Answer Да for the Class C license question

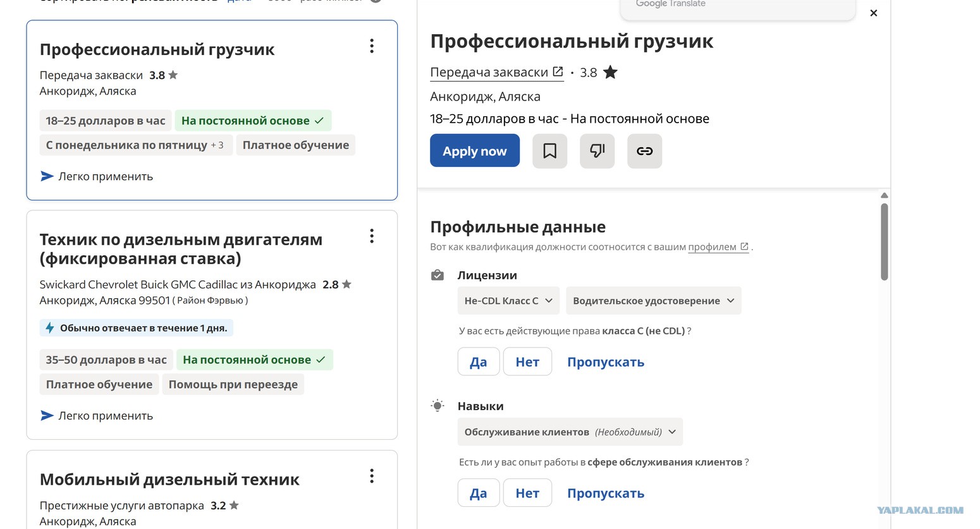pos(479,362)
